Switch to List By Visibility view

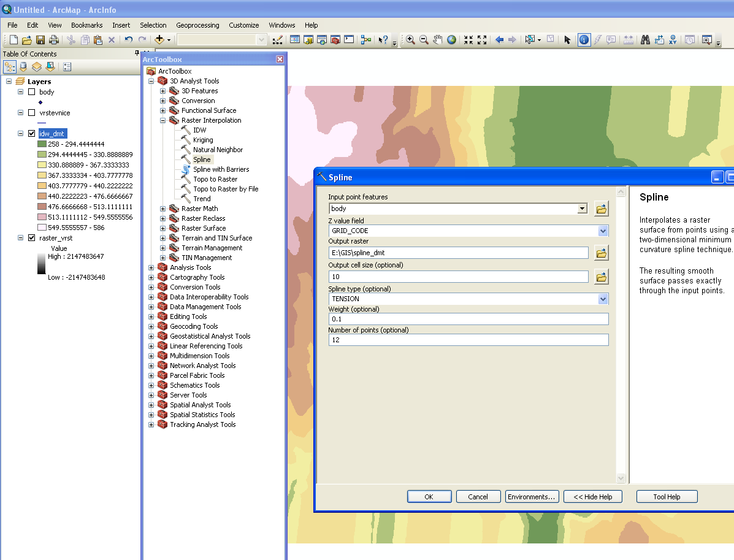pyautogui.click(x=37, y=67)
